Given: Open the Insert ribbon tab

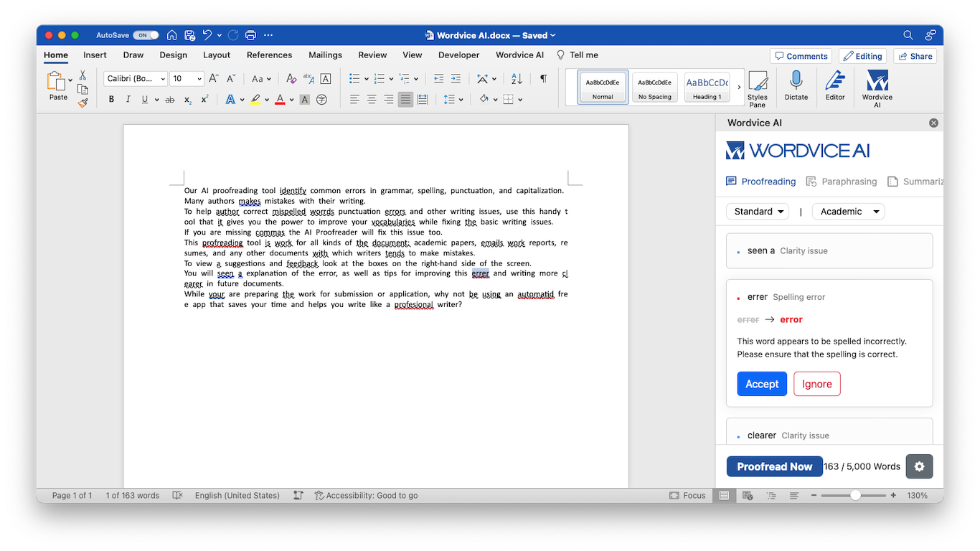Looking at the screenshot, I should coord(95,55).
